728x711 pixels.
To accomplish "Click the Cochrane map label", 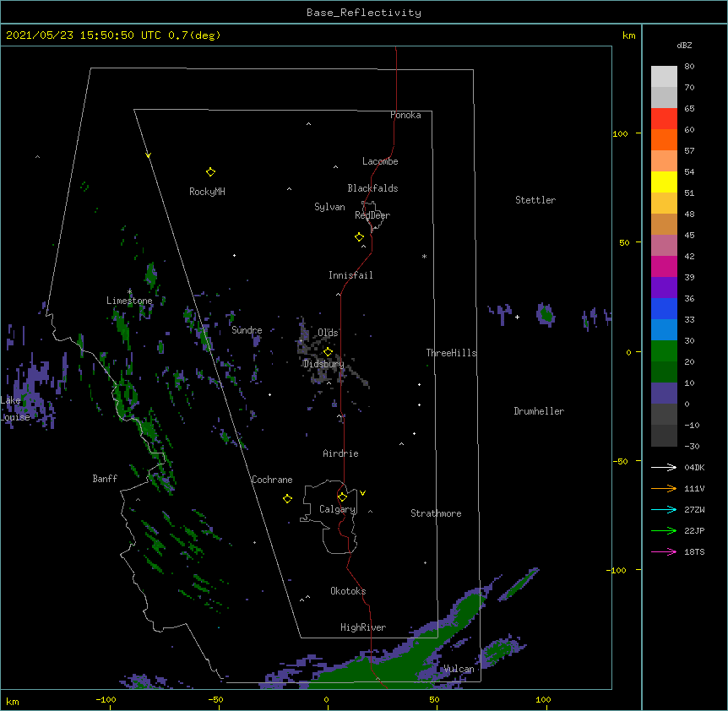I will coord(272,480).
